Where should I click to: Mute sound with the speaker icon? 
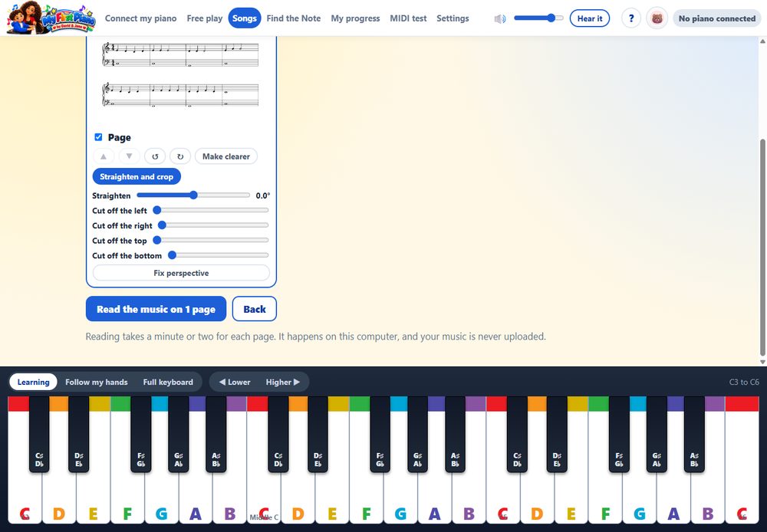[499, 18]
